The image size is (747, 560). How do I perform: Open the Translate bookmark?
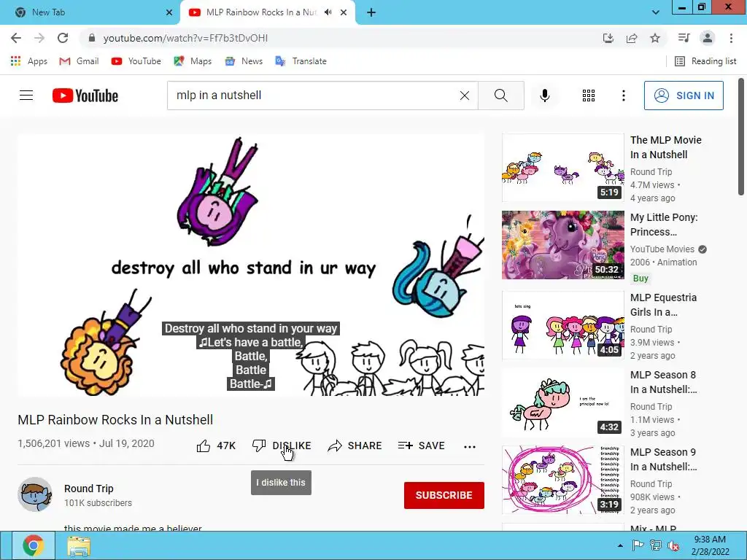(301, 61)
